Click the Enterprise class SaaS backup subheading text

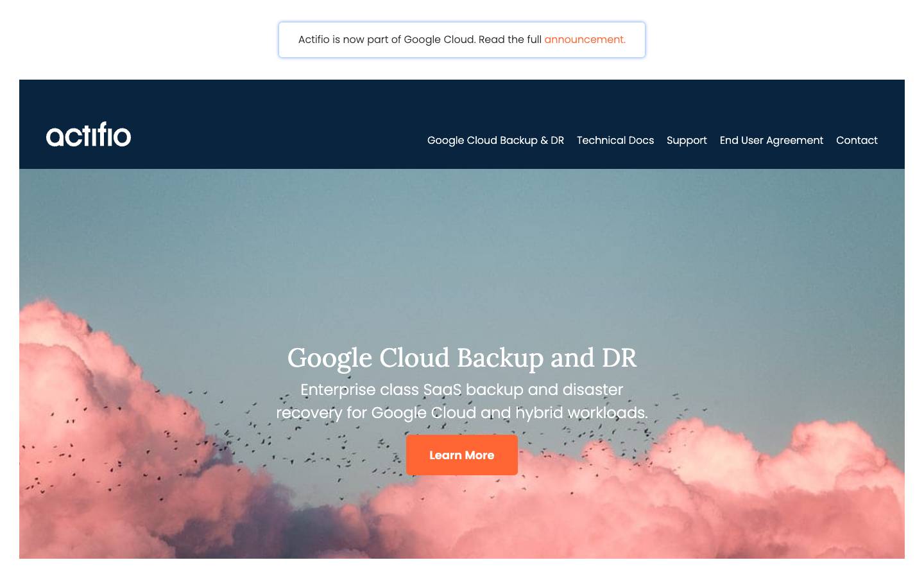[x=462, y=401]
